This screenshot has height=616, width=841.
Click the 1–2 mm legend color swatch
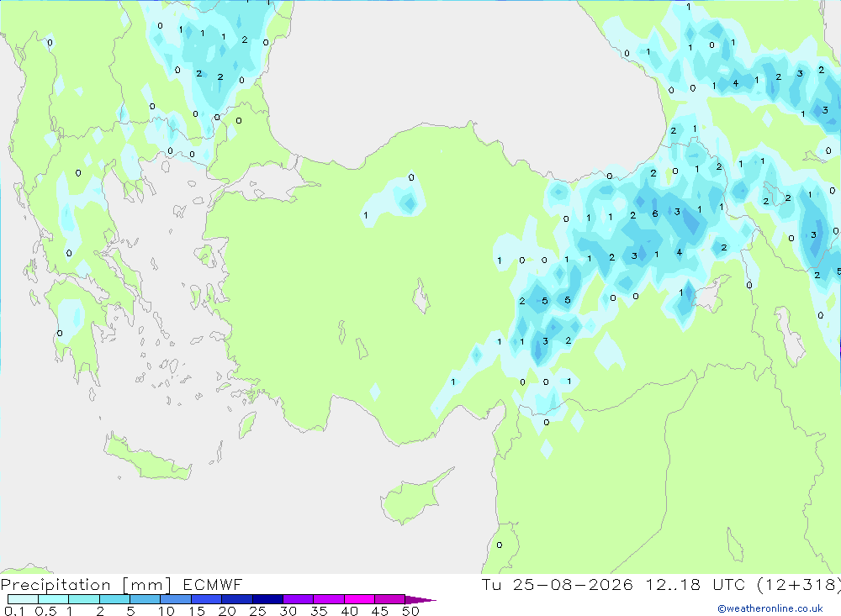[83, 599]
